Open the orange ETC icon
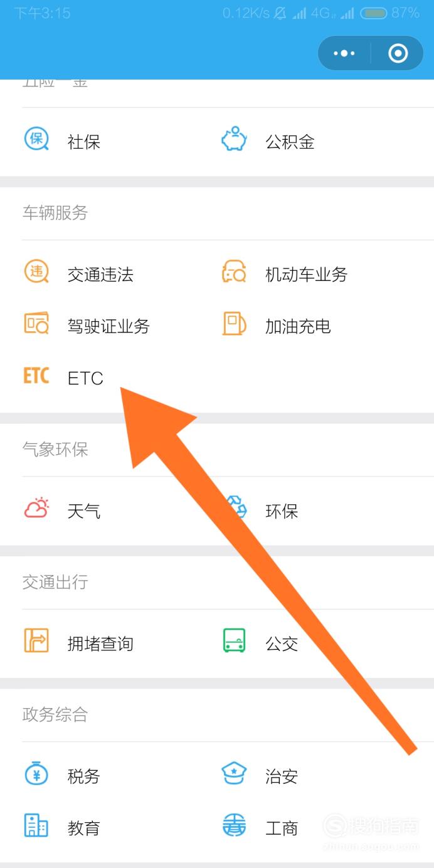This screenshot has height=868, width=434. tap(36, 376)
